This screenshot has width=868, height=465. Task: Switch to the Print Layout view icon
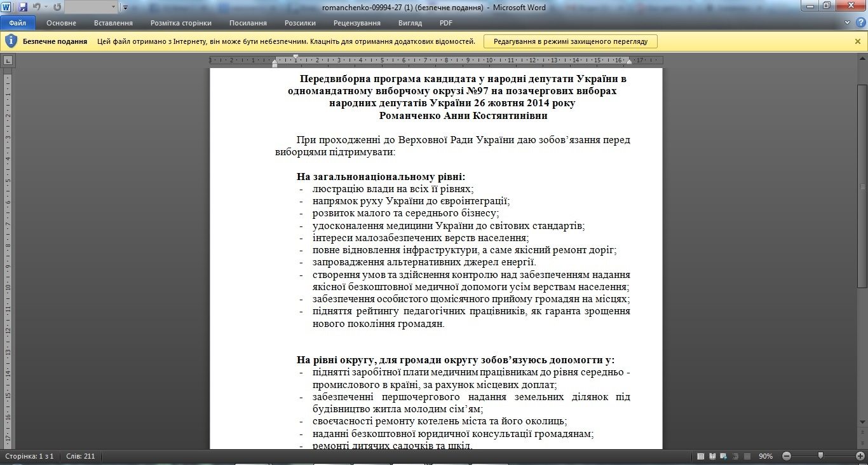click(700, 456)
